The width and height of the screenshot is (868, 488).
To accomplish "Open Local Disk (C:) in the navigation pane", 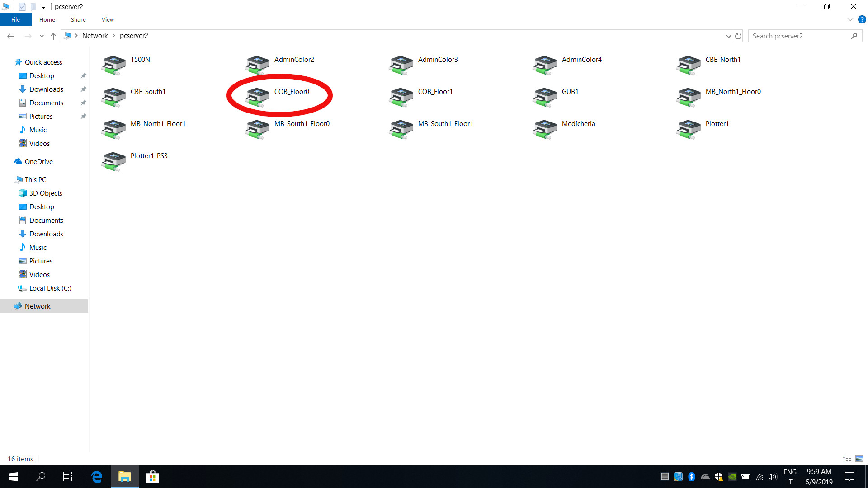I will tap(50, 288).
